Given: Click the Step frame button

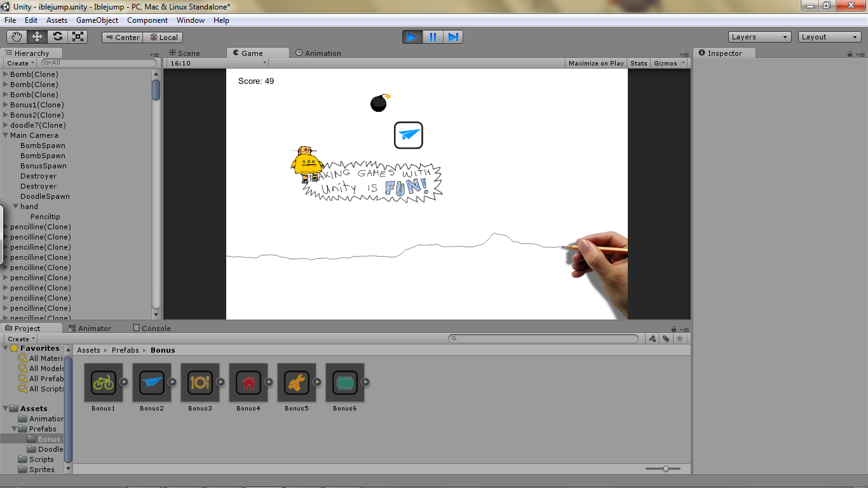Looking at the screenshot, I should (x=453, y=37).
